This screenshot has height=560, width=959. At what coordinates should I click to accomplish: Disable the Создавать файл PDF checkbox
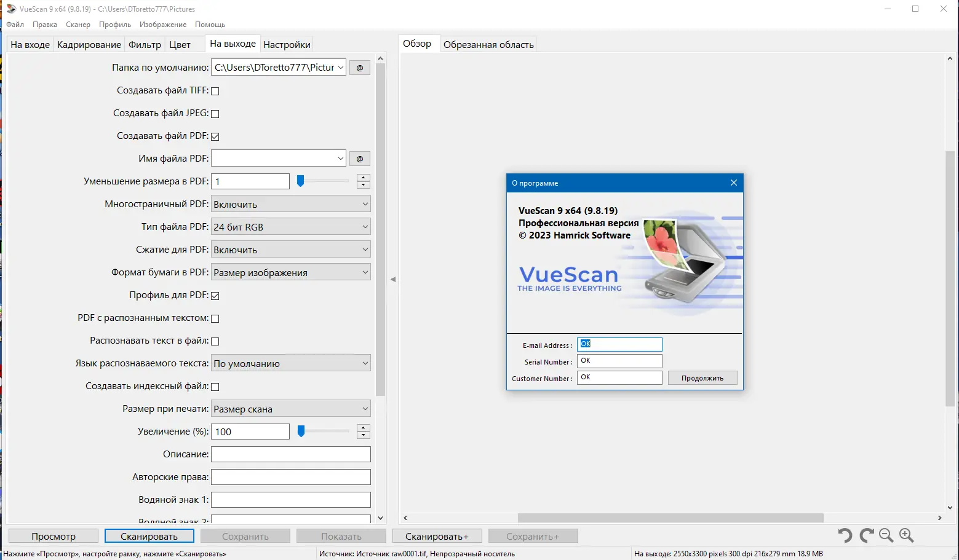pyautogui.click(x=215, y=135)
